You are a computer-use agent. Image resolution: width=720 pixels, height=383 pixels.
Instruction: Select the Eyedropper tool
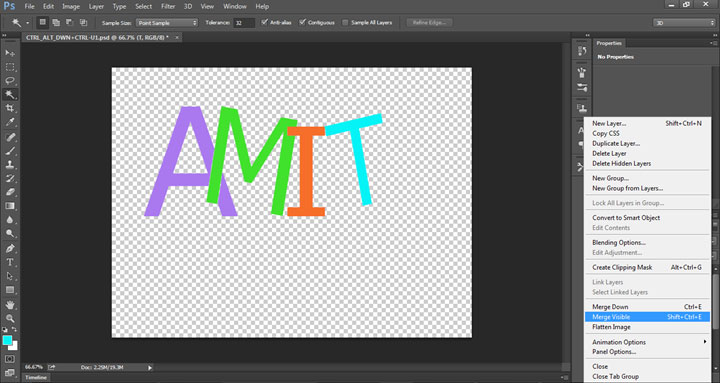point(10,122)
